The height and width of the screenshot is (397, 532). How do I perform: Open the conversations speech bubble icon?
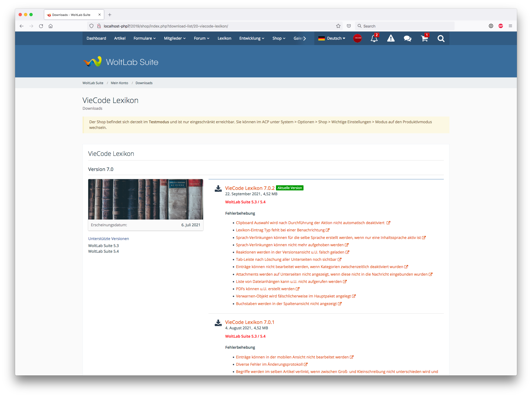pyautogui.click(x=407, y=39)
